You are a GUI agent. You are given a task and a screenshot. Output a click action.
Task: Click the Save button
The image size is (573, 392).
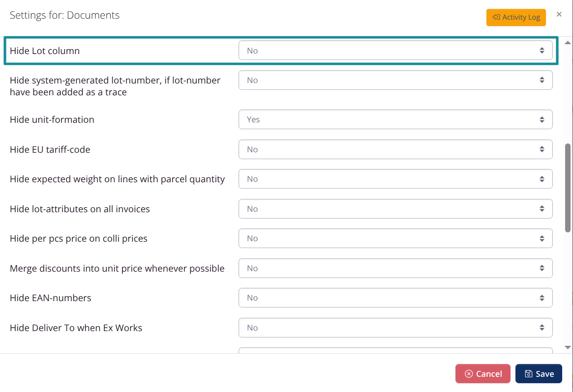(539, 374)
